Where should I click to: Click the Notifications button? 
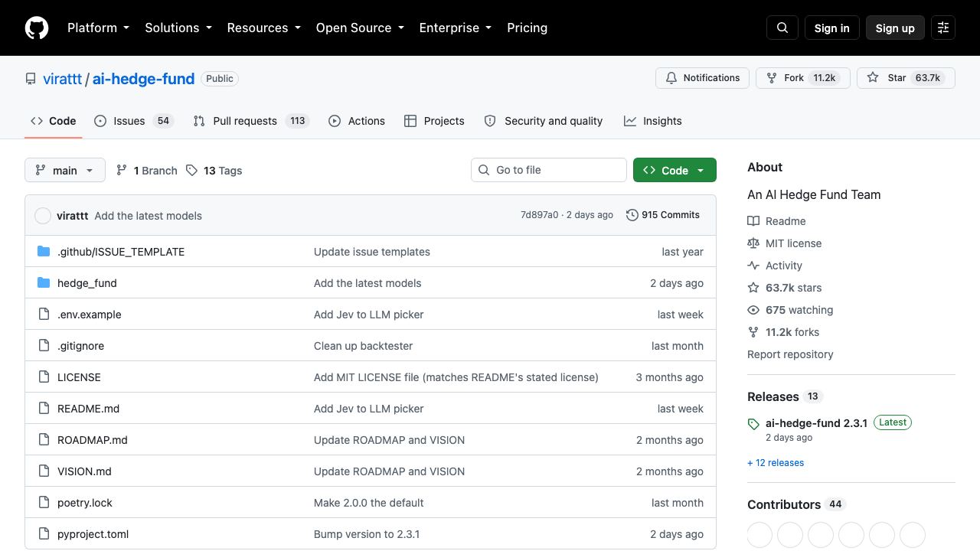point(702,78)
